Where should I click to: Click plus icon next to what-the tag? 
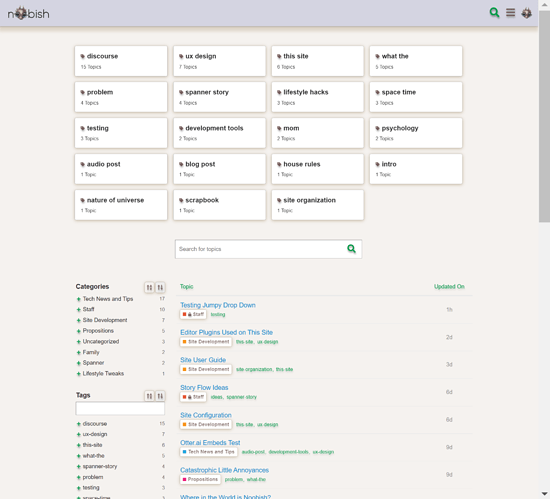(79, 456)
